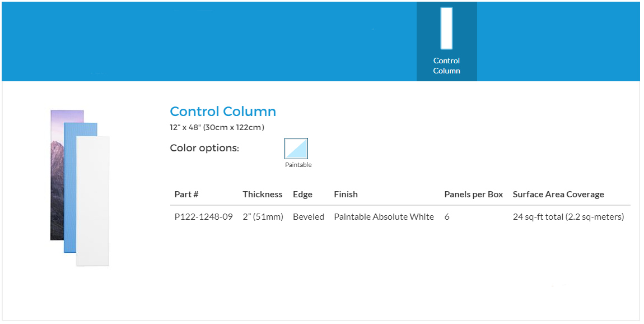This screenshot has height=324, width=644.
Task: Click the Color options label
Action: (x=204, y=149)
